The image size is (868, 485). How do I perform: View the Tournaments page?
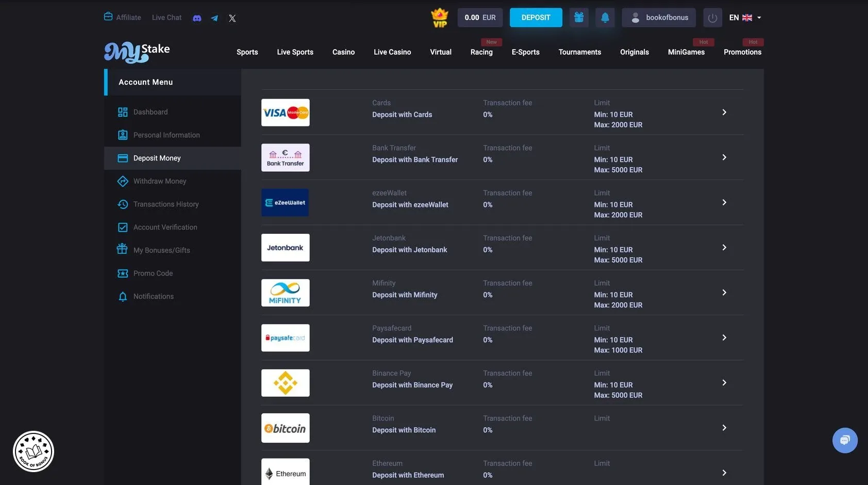click(x=580, y=52)
